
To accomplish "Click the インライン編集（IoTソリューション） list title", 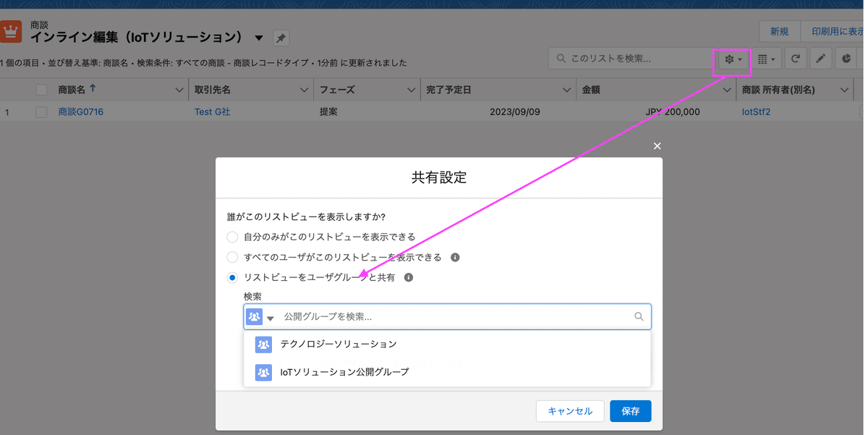I will [137, 38].
